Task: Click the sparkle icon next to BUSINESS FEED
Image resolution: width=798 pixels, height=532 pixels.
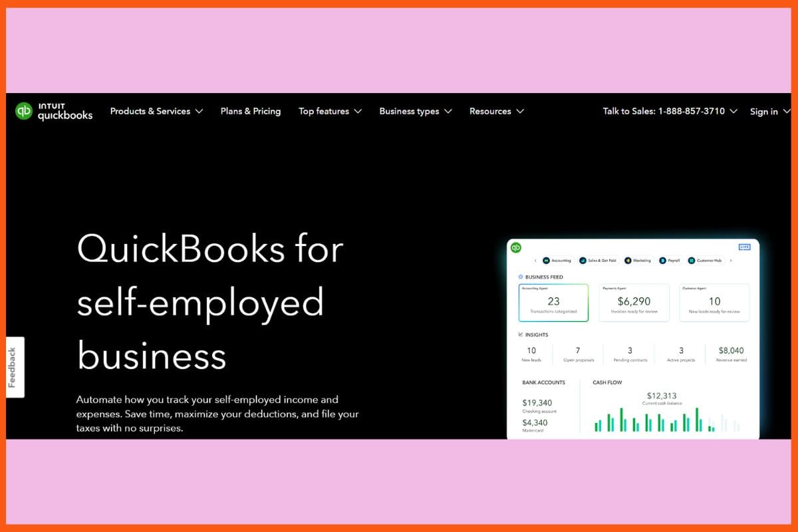Action: click(x=521, y=277)
